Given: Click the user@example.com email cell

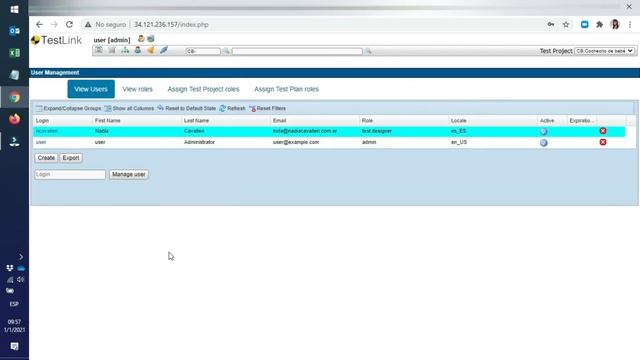Looking at the screenshot, I should (x=296, y=142).
